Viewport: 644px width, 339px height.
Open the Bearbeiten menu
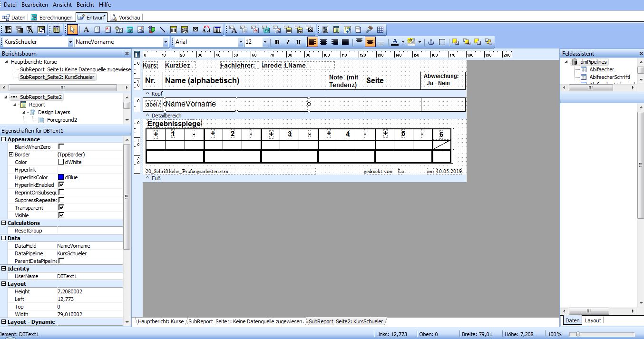pyautogui.click(x=35, y=4)
